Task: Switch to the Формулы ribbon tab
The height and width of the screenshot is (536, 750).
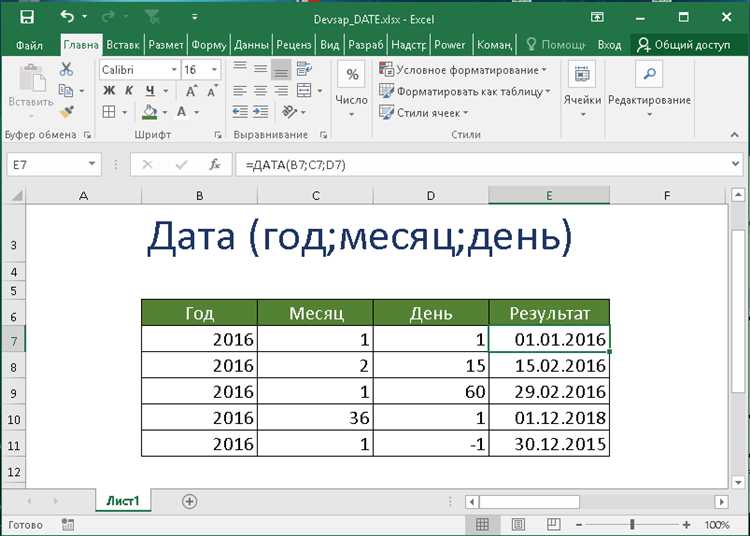Action: point(209,45)
